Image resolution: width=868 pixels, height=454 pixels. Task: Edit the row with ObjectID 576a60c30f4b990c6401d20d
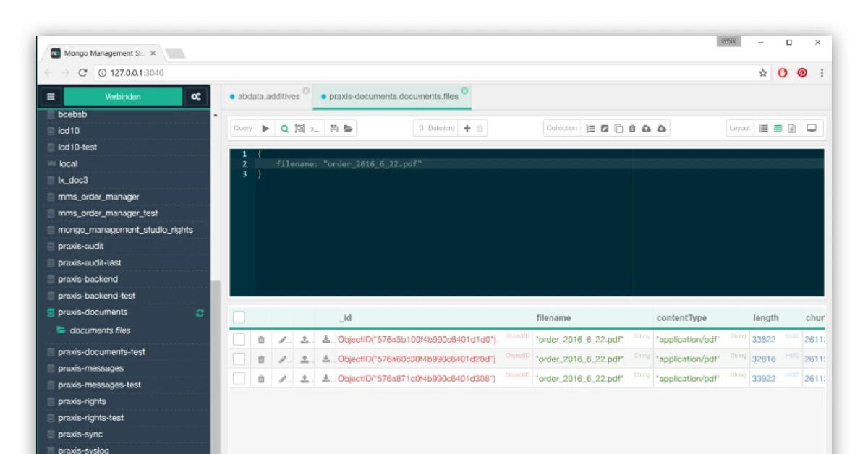click(283, 359)
